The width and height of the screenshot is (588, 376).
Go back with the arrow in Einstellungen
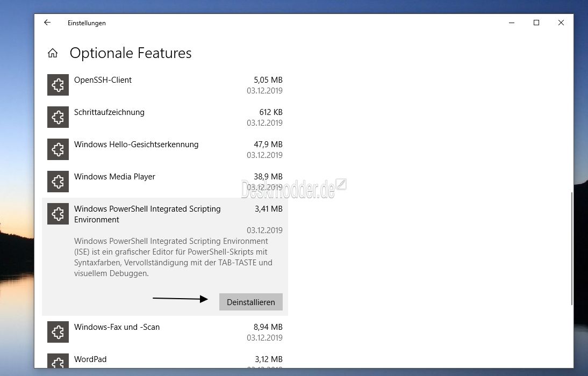coord(47,23)
